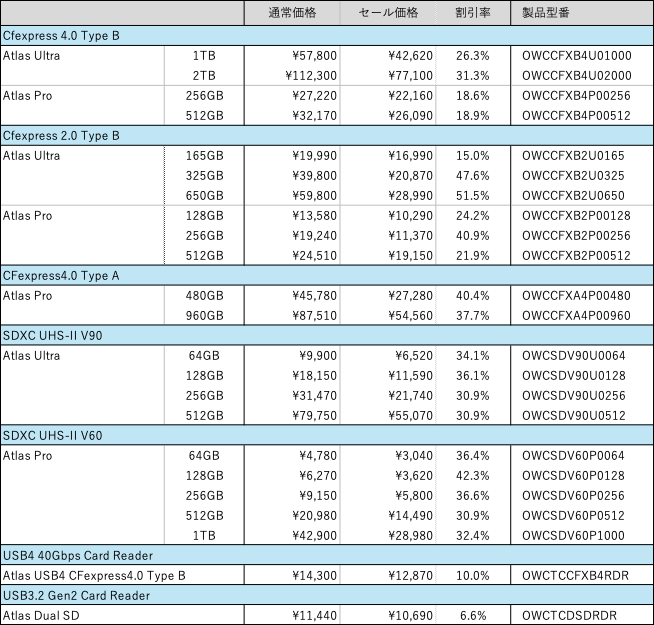The height and width of the screenshot is (625, 654).
Task: Click model number OWCSDV60P1000
Action: 573,536
